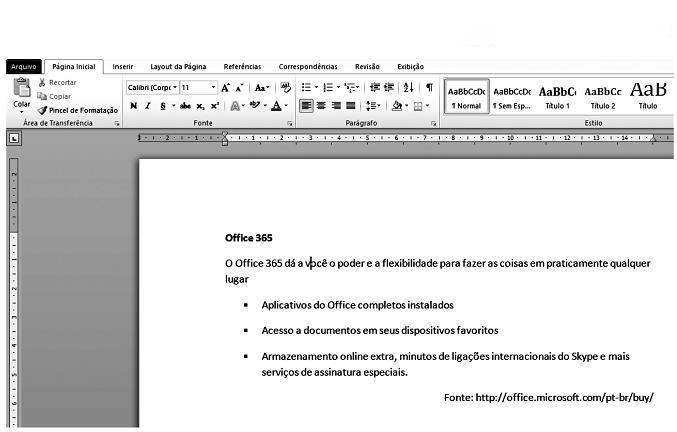677x432 pixels.
Task: Select align left paragraph button
Action: click(x=306, y=106)
